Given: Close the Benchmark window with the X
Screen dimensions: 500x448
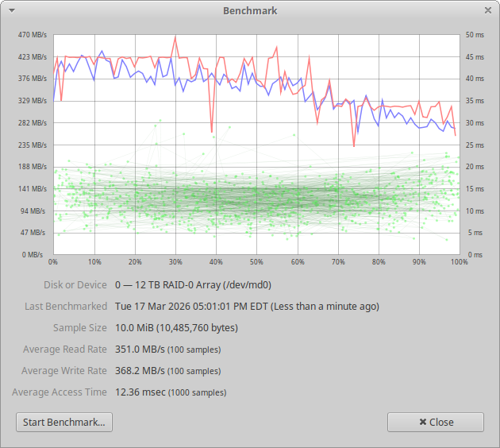Looking at the screenshot, I should pyautogui.click(x=487, y=10).
